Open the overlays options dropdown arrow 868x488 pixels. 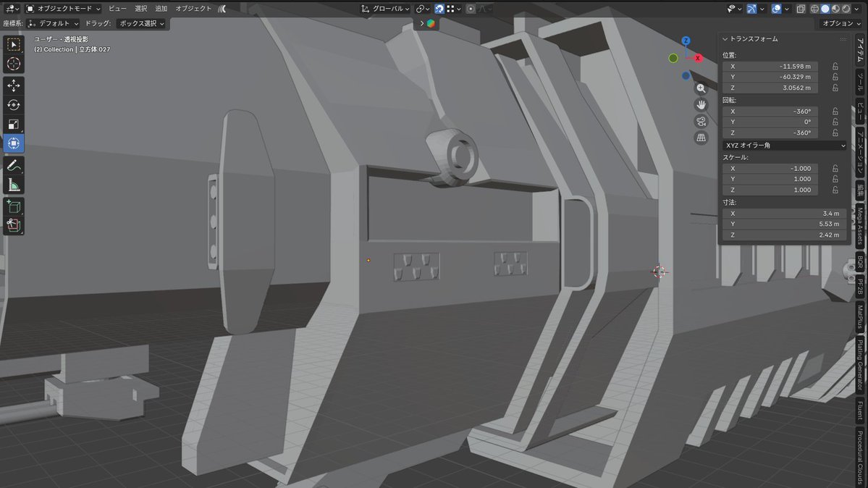(787, 9)
